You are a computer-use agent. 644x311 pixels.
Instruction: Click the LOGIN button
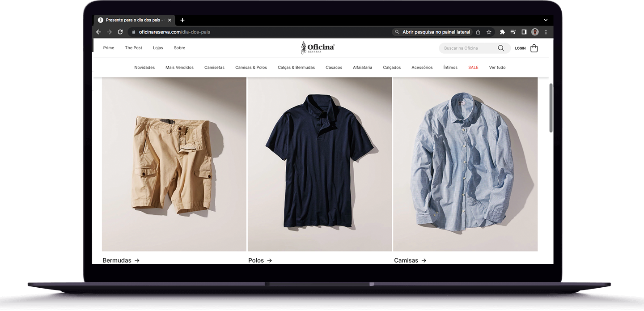pos(520,48)
